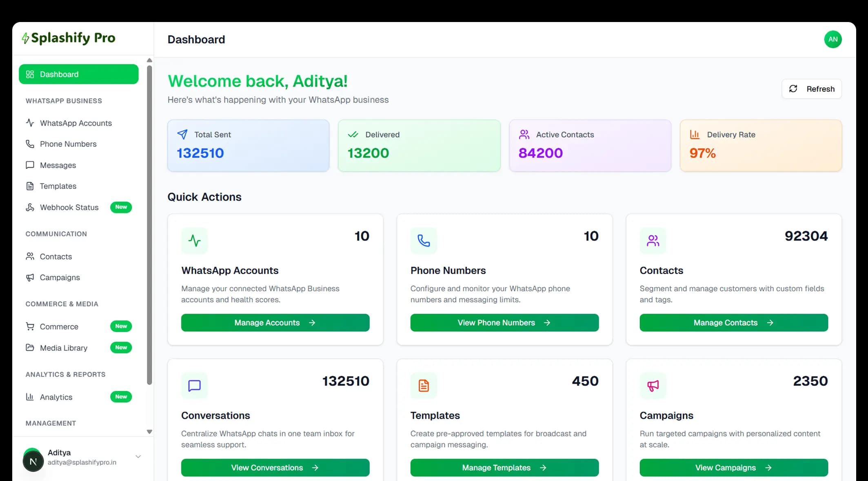Click the chat bubble icon on Conversations card
868x481 pixels.
pos(194,386)
